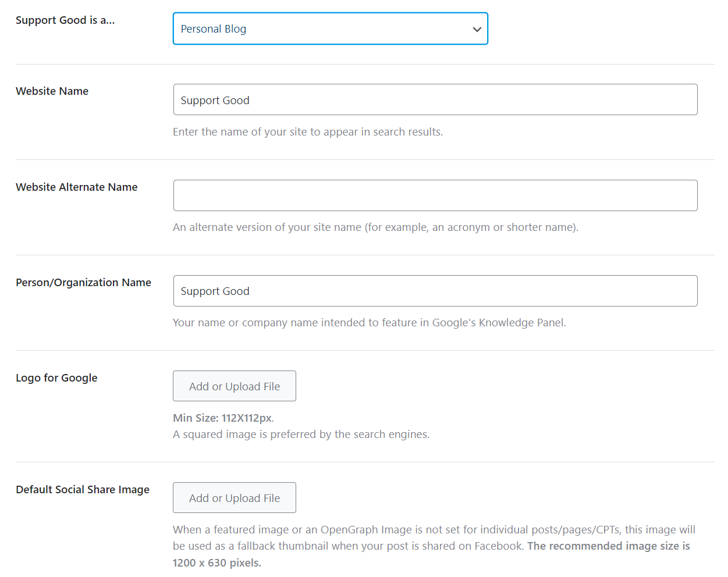
Task: Click the Website Alternate Name label
Action: [x=76, y=187]
